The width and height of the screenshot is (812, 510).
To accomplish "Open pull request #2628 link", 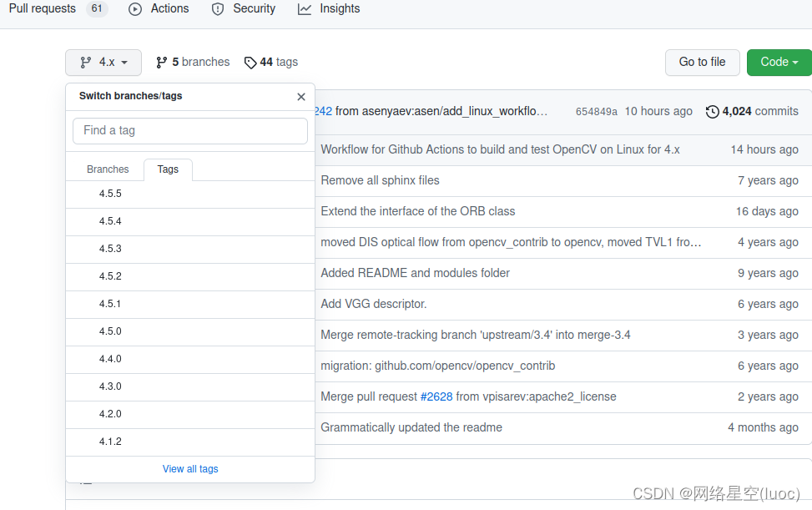I will pos(436,396).
